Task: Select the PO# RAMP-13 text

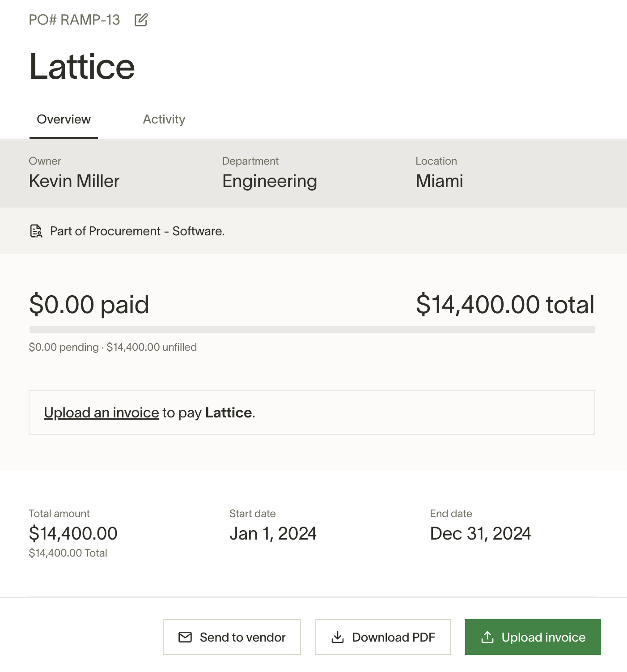Action: (74, 20)
